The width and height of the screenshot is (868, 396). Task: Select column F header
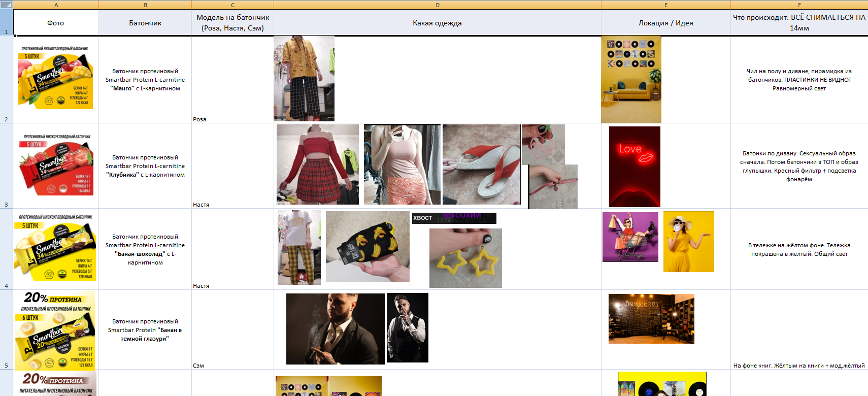[799, 5]
